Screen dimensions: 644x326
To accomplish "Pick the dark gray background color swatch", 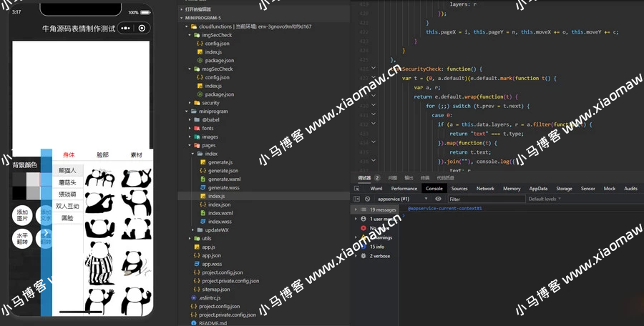I will (x=19, y=179).
